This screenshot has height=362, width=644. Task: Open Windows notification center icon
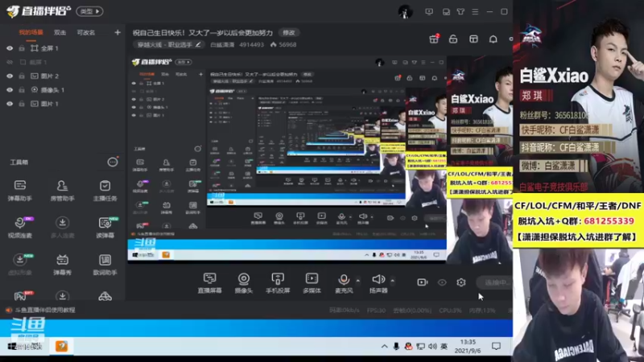click(496, 346)
